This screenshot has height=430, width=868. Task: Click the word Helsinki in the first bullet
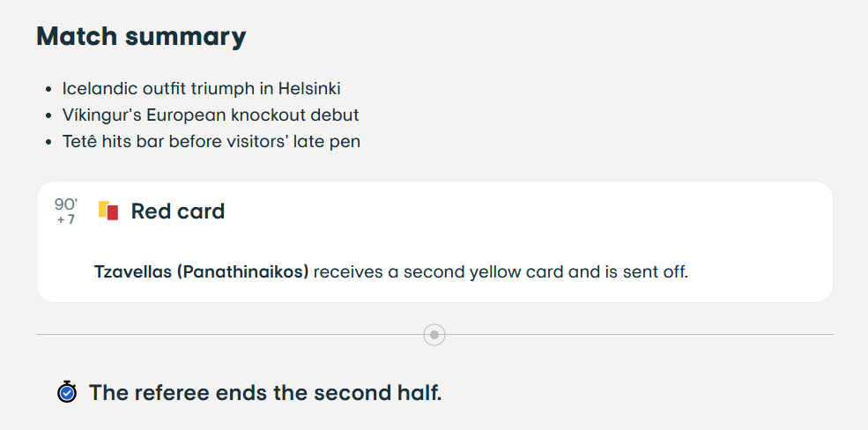click(x=309, y=89)
